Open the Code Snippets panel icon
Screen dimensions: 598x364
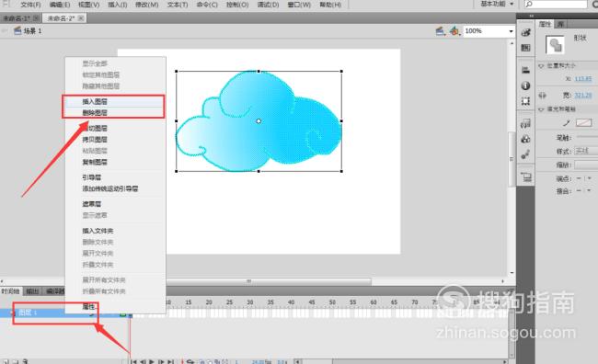click(x=526, y=123)
